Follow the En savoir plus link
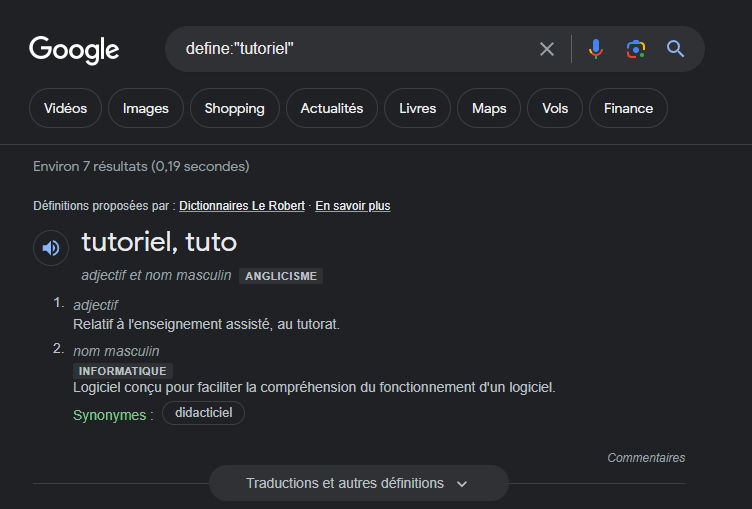This screenshot has width=752, height=509. coord(352,206)
